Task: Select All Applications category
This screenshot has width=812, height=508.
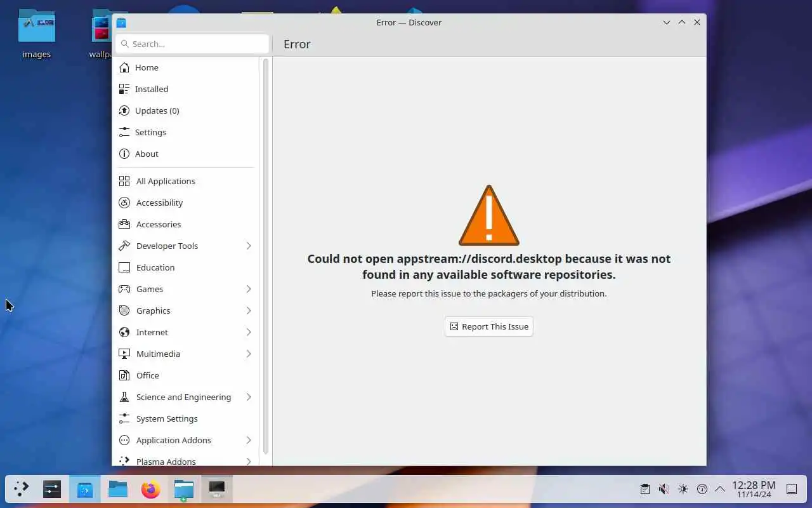Action: (186, 181)
